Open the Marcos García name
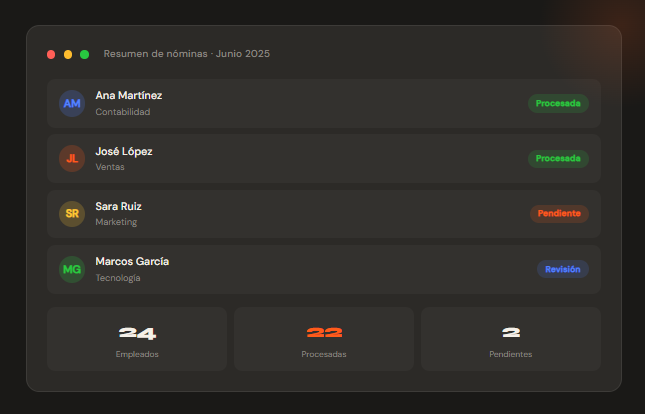 click(132, 261)
